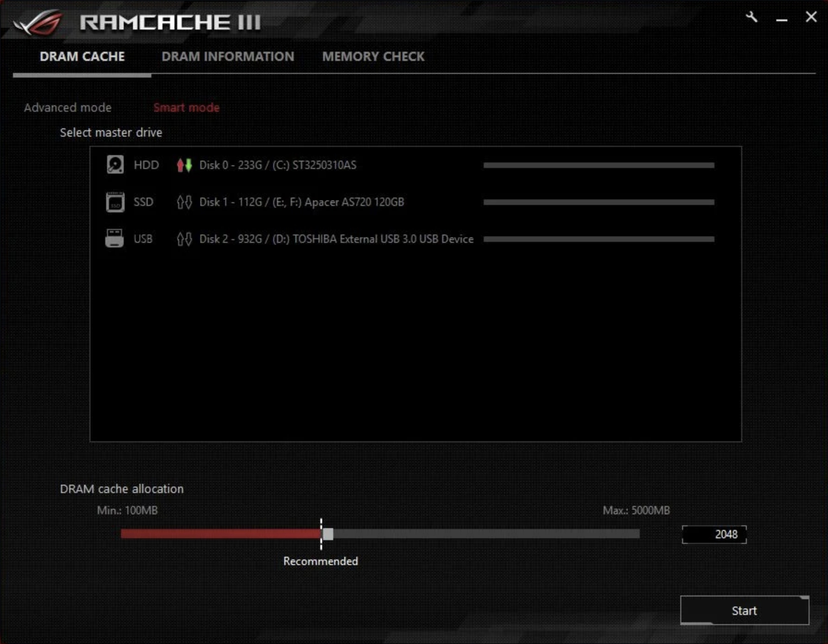Image resolution: width=828 pixels, height=644 pixels.
Task: Click the 2048 cache size input field
Action: 714,534
